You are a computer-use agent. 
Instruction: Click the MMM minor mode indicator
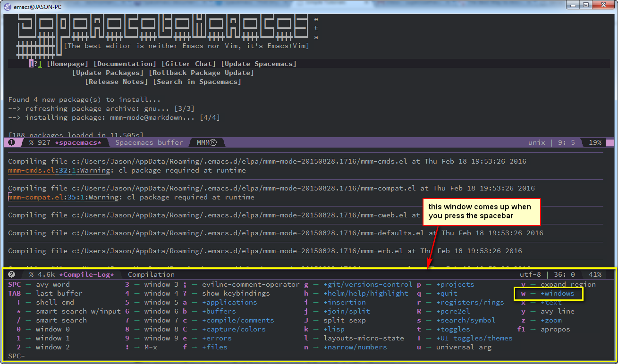203,142
